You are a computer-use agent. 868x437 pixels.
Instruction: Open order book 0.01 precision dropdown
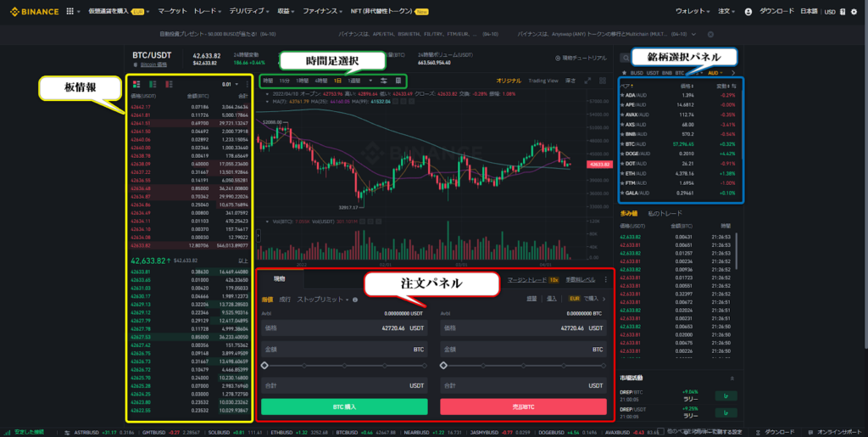point(230,84)
